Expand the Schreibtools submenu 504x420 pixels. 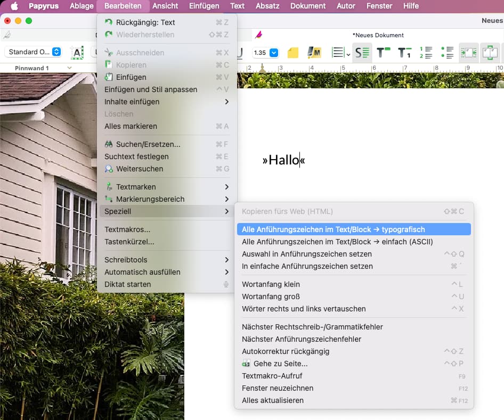(167, 260)
